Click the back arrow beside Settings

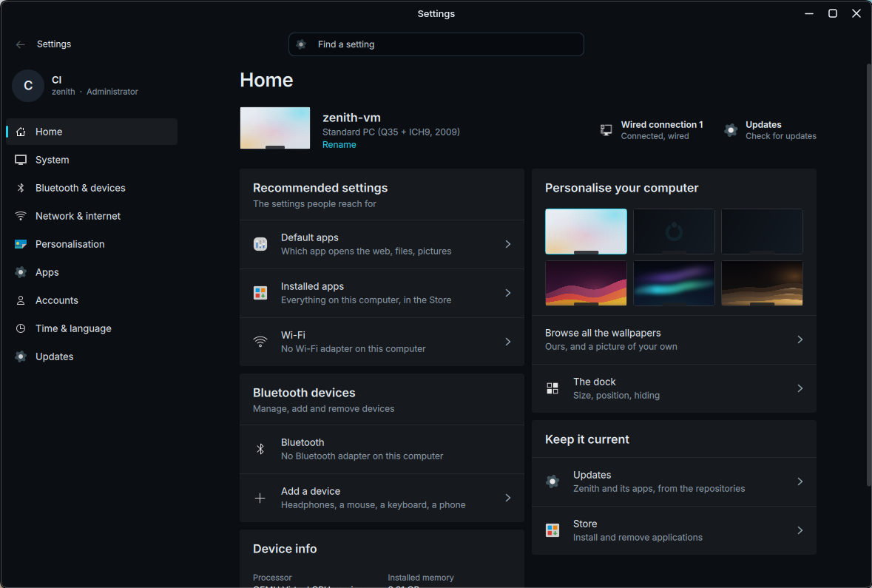click(21, 44)
